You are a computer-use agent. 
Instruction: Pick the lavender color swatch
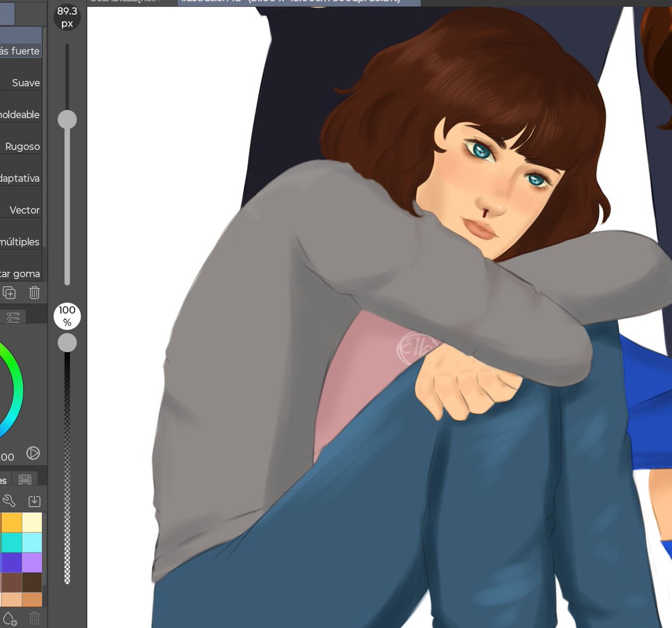(32, 562)
